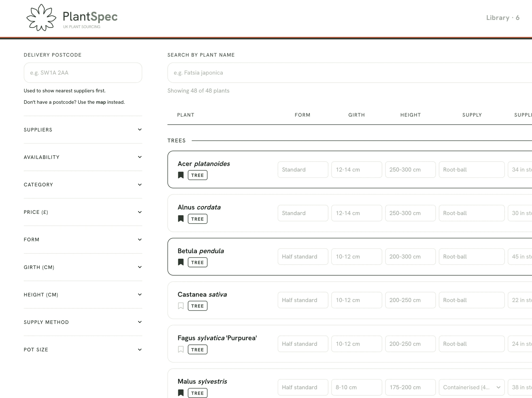Click TREE tag on Acer platanoides
This screenshot has height=398, width=532.
click(x=198, y=175)
